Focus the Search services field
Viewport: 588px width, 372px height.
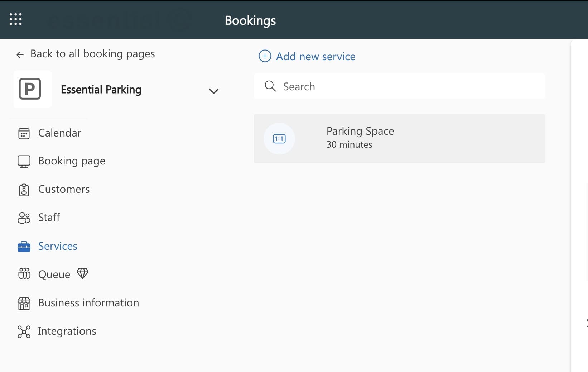coord(405,86)
